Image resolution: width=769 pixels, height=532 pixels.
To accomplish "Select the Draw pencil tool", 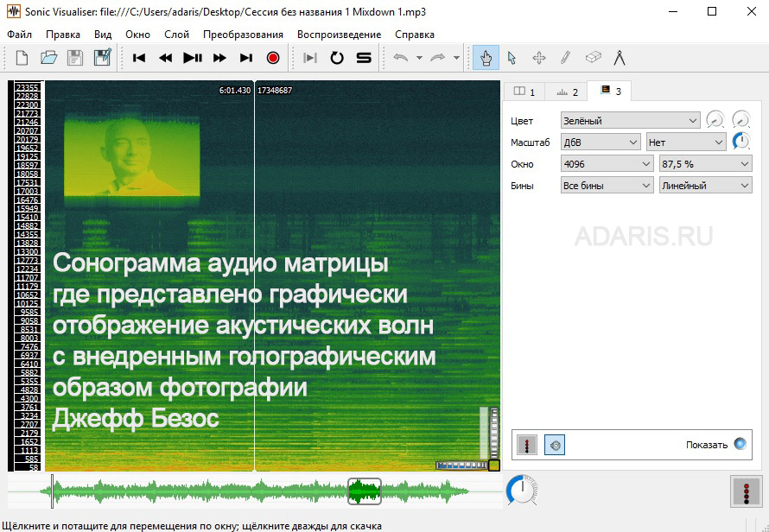I will (565, 58).
